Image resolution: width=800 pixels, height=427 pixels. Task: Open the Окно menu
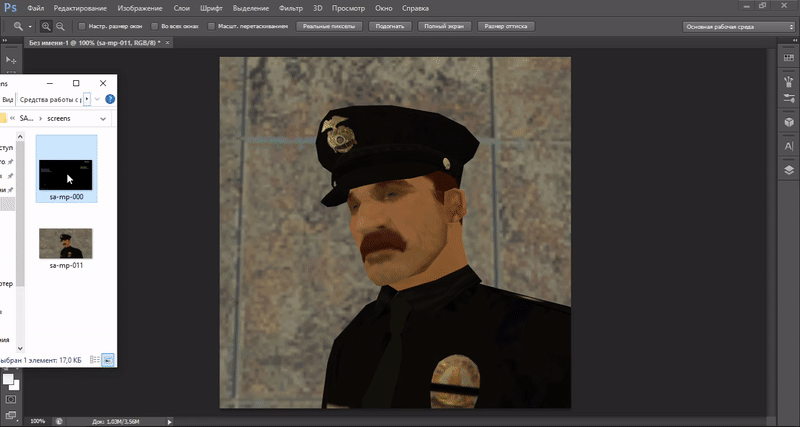pos(384,8)
